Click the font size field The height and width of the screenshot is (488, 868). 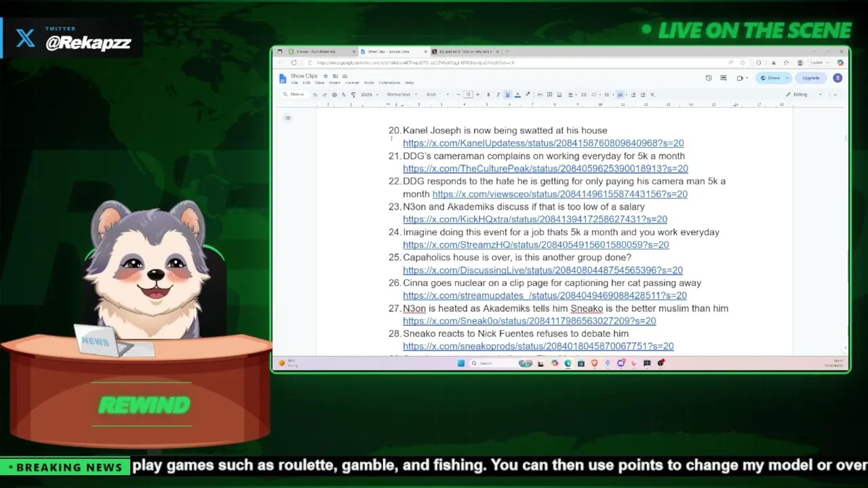pyautogui.click(x=468, y=95)
